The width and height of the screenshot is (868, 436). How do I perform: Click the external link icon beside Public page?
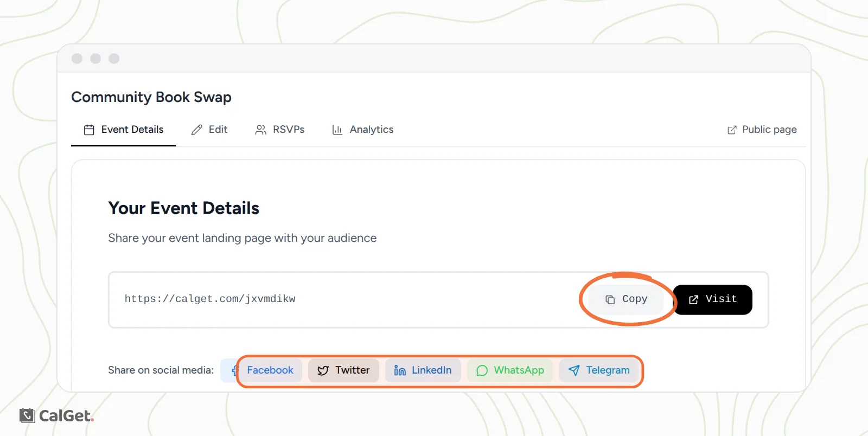coord(732,130)
